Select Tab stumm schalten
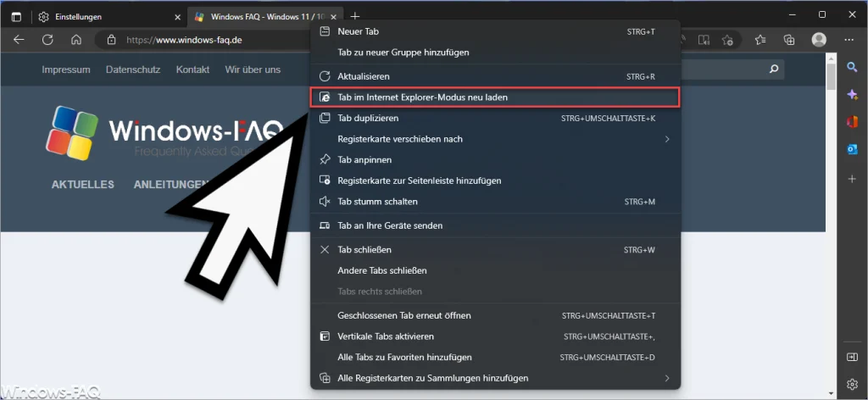The image size is (868, 400). click(x=495, y=202)
